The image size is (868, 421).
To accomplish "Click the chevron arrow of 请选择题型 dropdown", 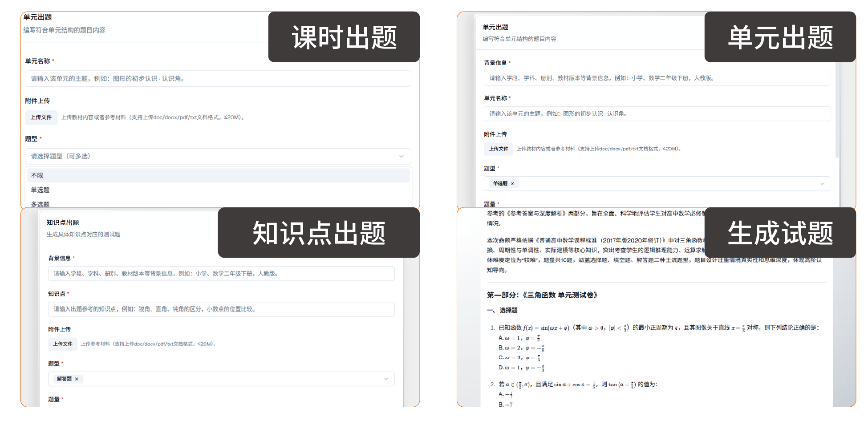I will (x=401, y=156).
